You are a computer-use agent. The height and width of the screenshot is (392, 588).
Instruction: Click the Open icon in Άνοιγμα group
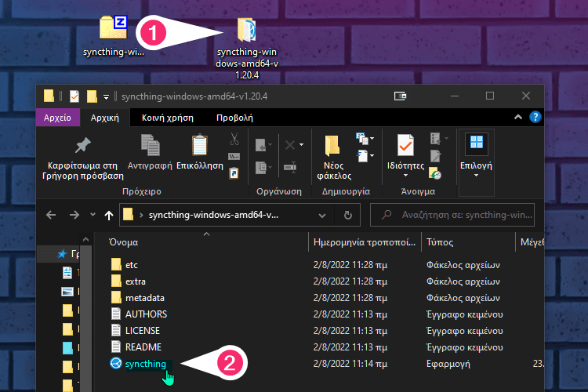[435, 139]
